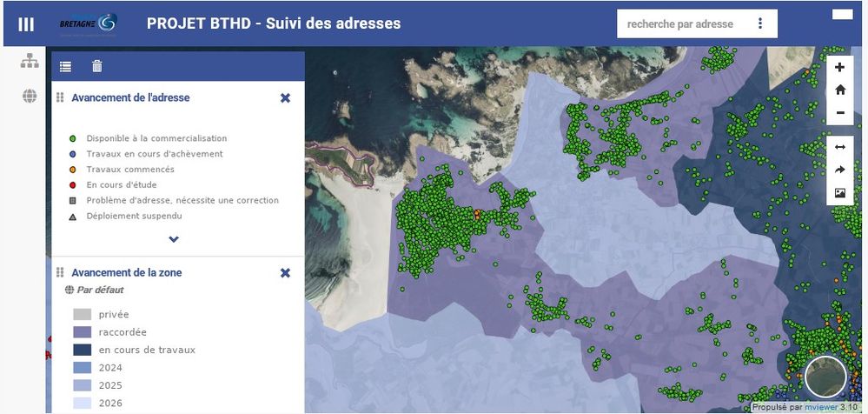The image size is (868, 414).
Task: Activate the distance measure tool
Action: point(840,147)
